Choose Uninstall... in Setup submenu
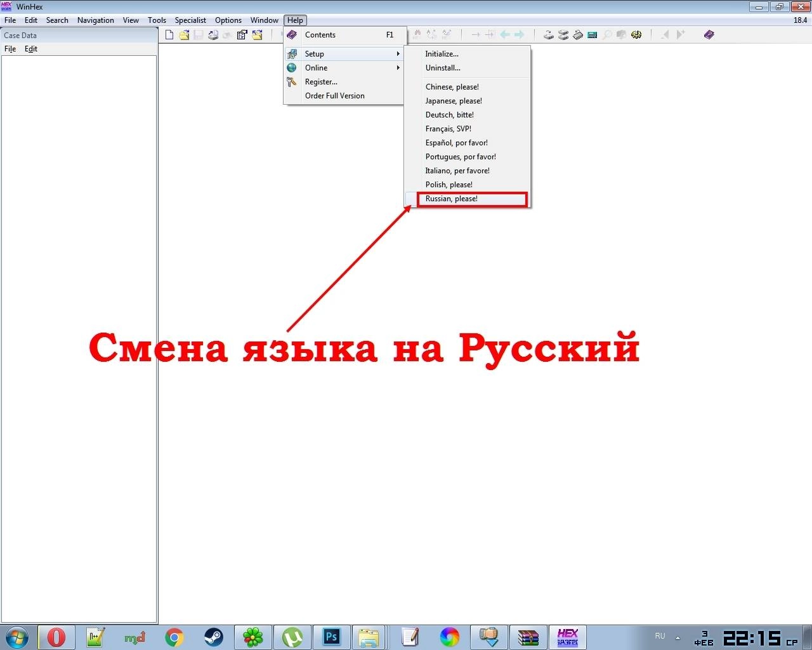Image resolution: width=812 pixels, height=650 pixels. (x=468, y=68)
